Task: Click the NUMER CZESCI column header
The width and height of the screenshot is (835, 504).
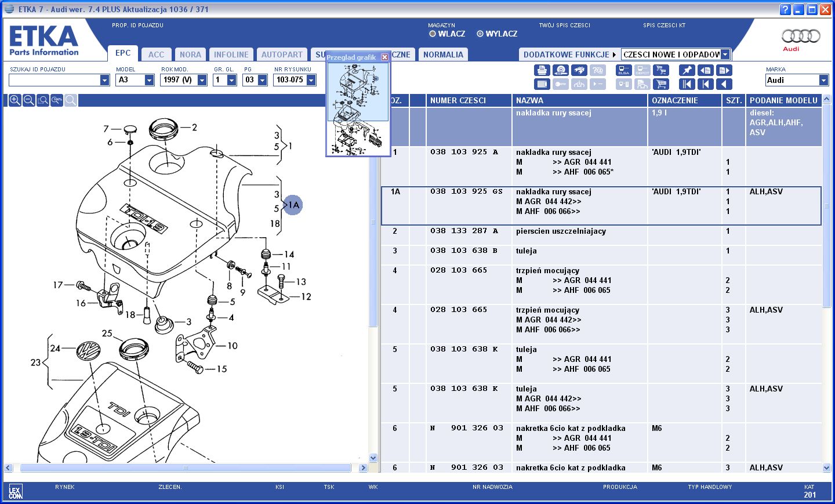Action: click(x=469, y=100)
